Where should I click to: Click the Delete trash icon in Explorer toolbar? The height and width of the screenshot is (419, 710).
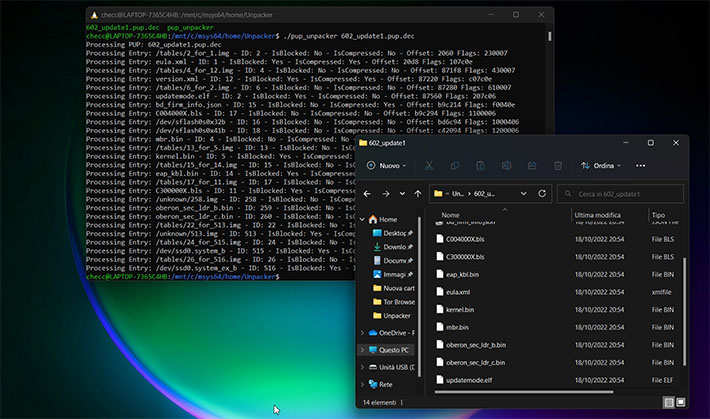tap(558, 166)
